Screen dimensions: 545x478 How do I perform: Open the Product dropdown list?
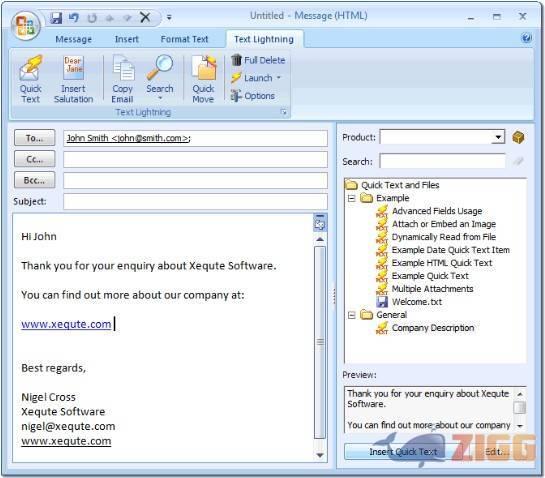coord(498,137)
